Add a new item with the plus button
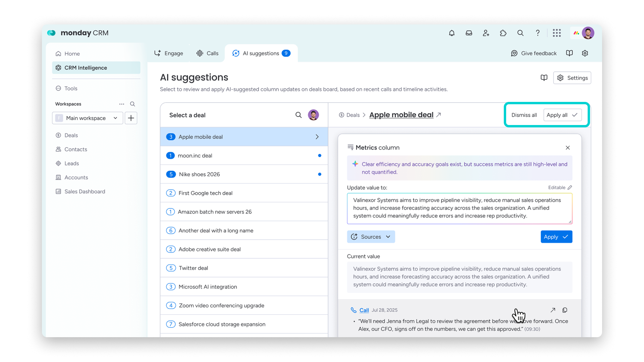The width and height of the screenshot is (644, 362). tap(131, 118)
